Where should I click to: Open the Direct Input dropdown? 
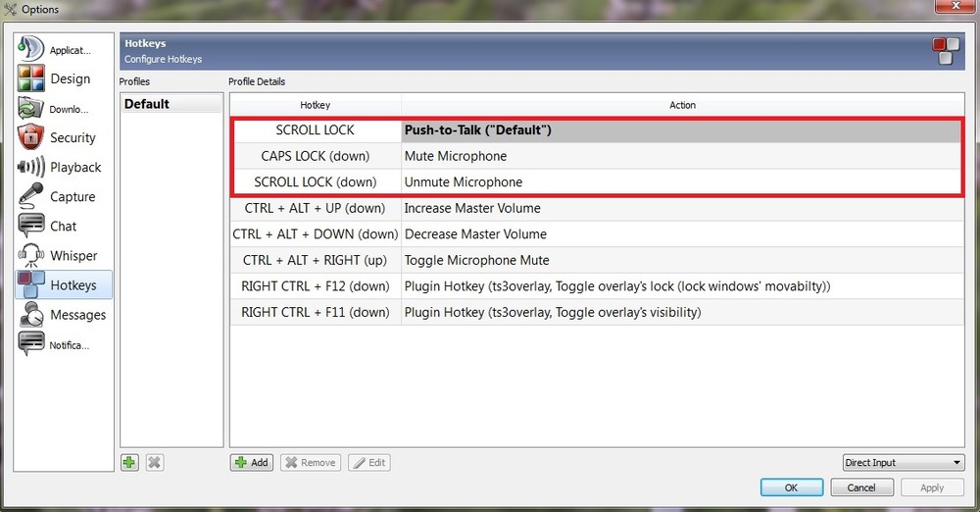(x=904, y=463)
